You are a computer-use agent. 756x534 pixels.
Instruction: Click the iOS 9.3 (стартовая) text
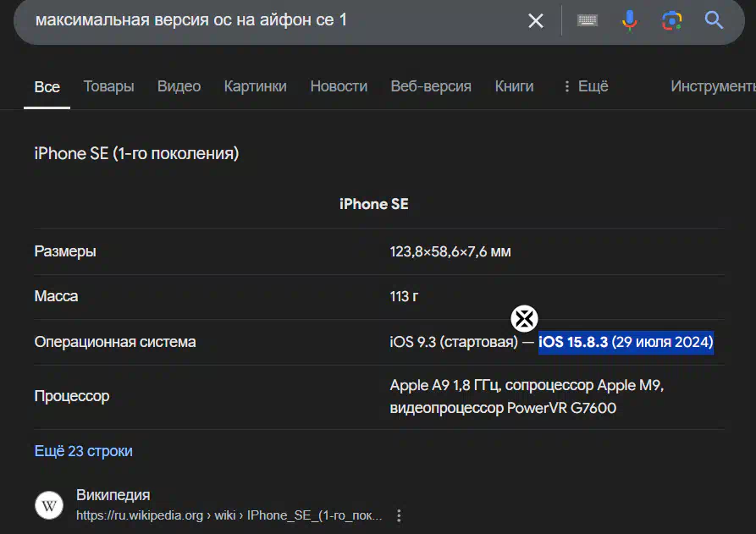[x=454, y=342]
